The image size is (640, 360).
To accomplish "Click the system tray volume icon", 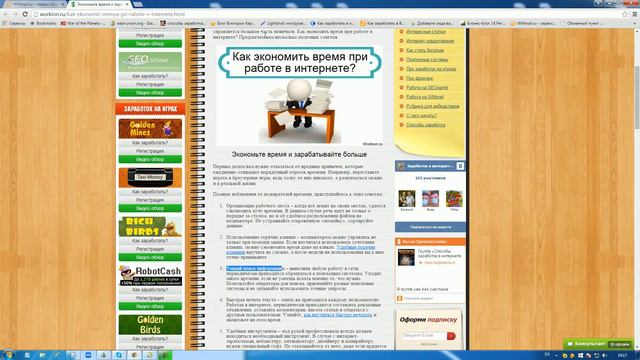I will (x=604, y=356).
